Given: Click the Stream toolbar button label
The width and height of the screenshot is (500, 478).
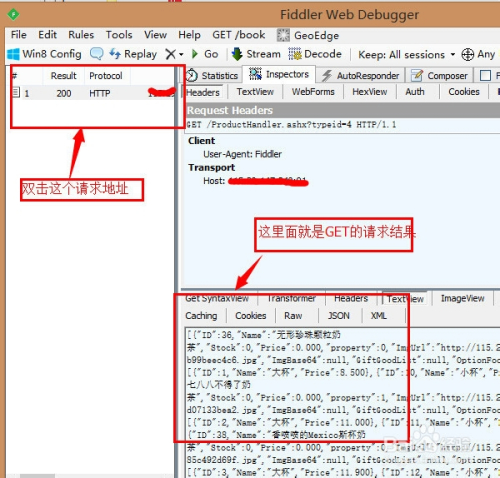Looking at the screenshot, I should pos(263,54).
